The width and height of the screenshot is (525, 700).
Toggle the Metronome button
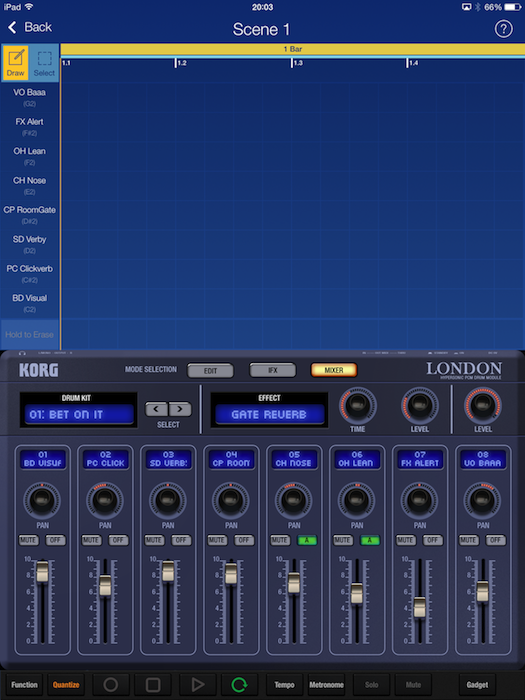pos(326,684)
